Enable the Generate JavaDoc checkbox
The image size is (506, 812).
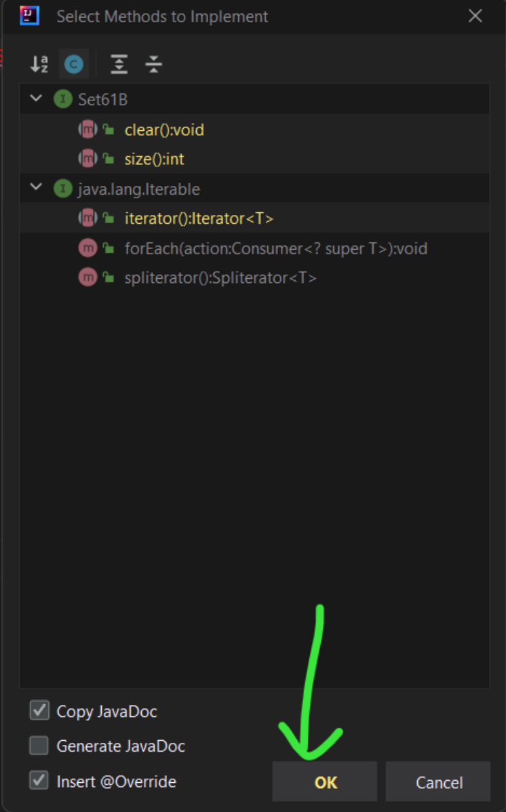coord(39,746)
